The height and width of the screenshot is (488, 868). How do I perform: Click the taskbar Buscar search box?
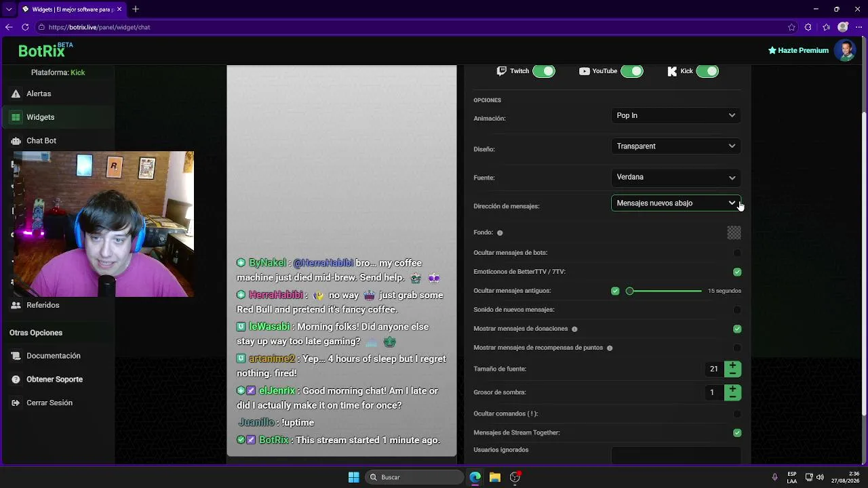coord(414,477)
